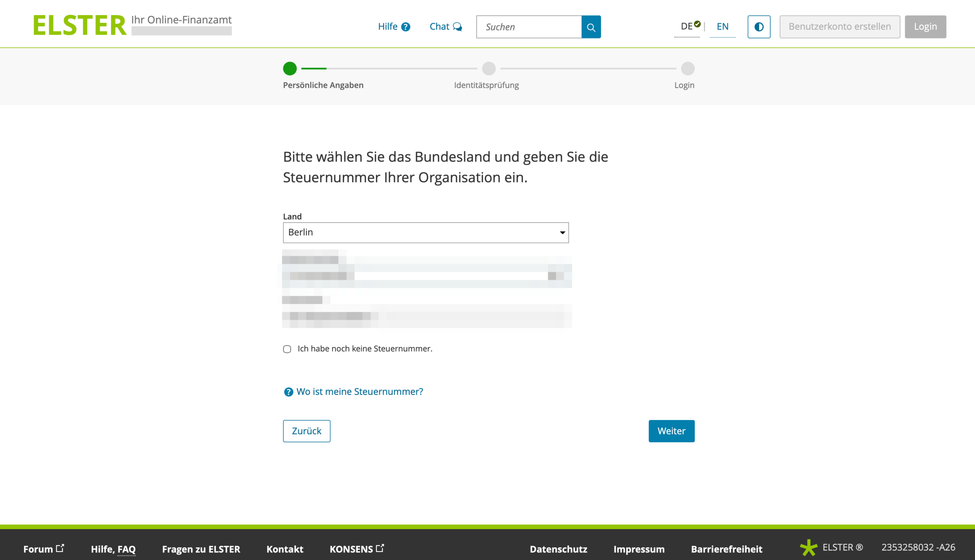Toggle high contrast mode icon
Image resolution: width=975 pixels, height=560 pixels.
pos(759,27)
